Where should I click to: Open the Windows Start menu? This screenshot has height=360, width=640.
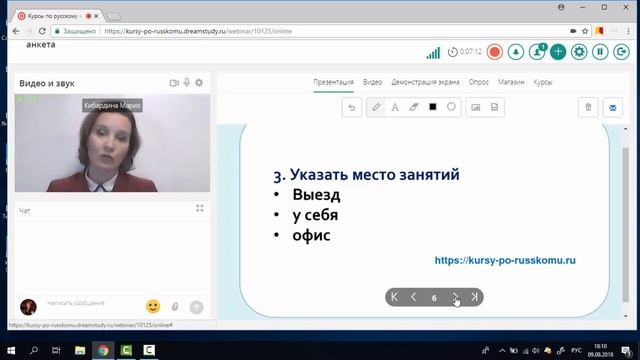(11, 351)
